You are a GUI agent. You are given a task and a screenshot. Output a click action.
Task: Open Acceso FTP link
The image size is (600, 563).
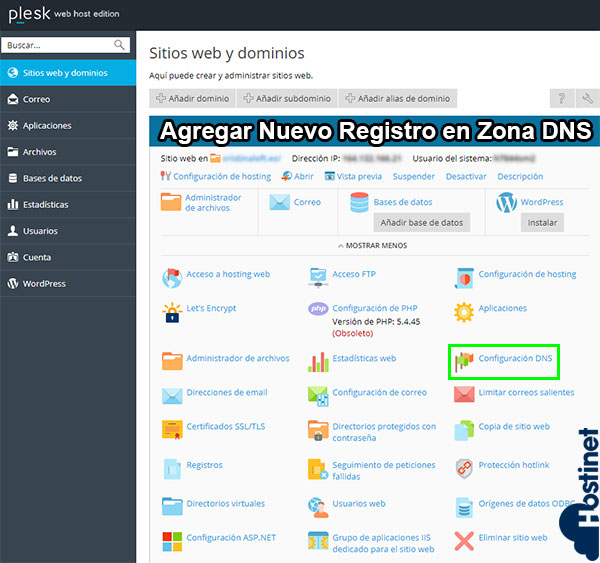[354, 274]
